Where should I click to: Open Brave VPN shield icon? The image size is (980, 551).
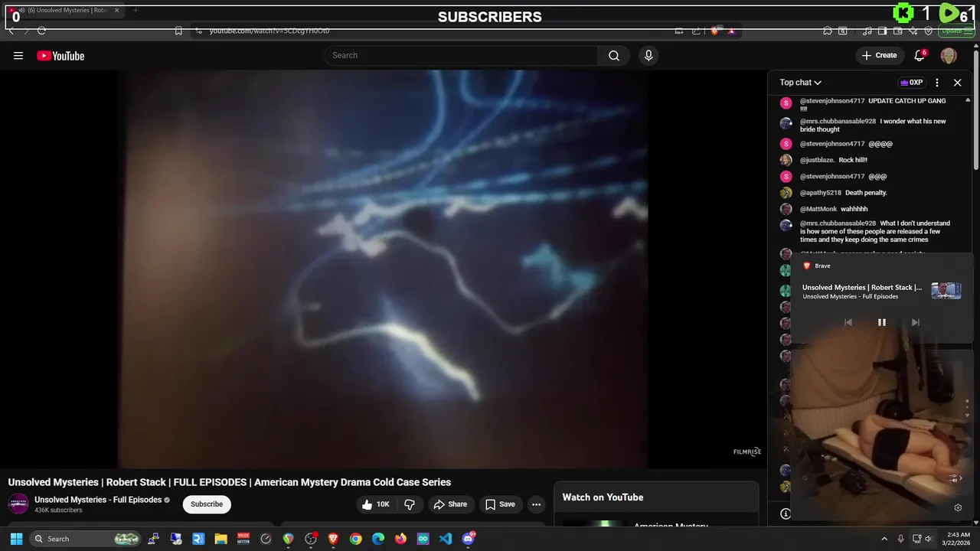click(929, 31)
